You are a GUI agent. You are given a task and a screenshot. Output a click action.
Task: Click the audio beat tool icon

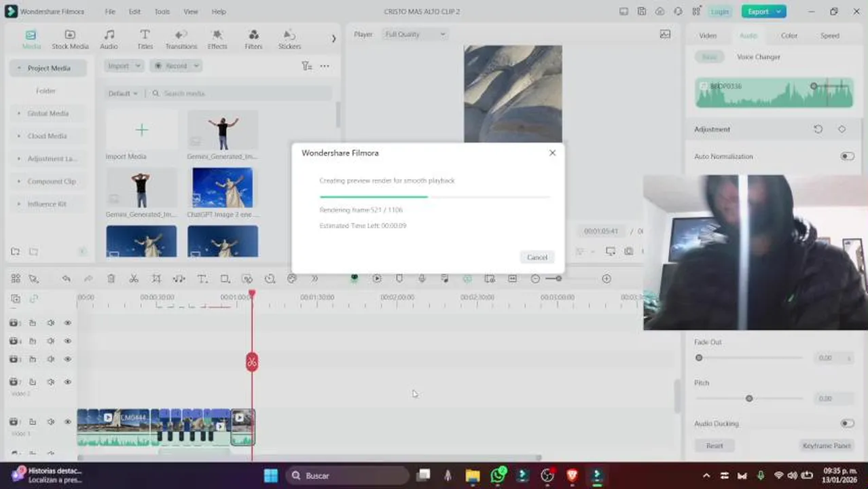tap(179, 278)
